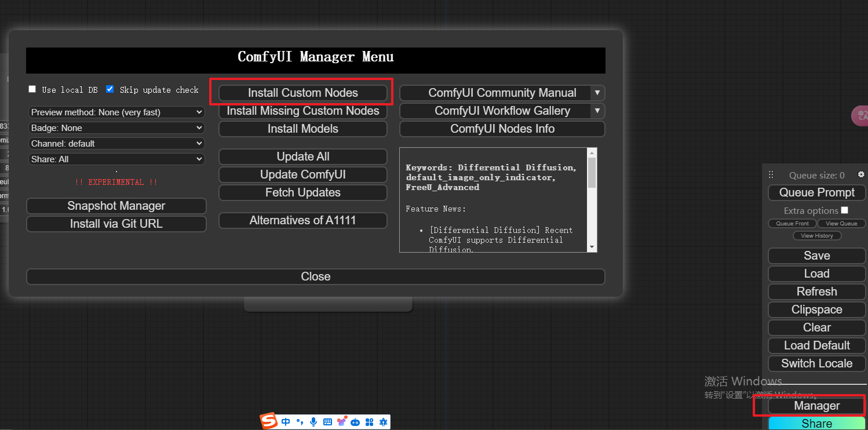Click Save in side panel
The height and width of the screenshot is (430, 868).
pos(817,256)
